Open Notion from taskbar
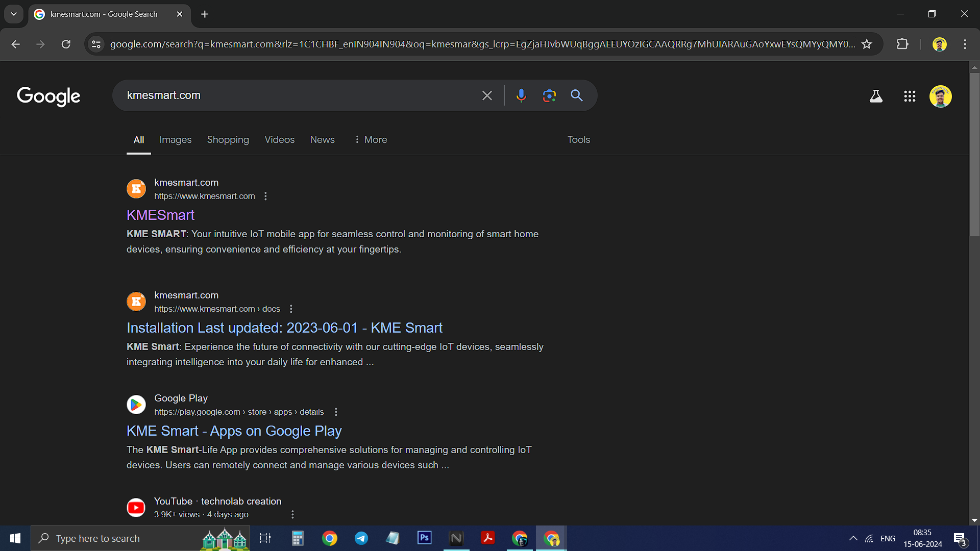This screenshot has width=980, height=551. coord(456,538)
